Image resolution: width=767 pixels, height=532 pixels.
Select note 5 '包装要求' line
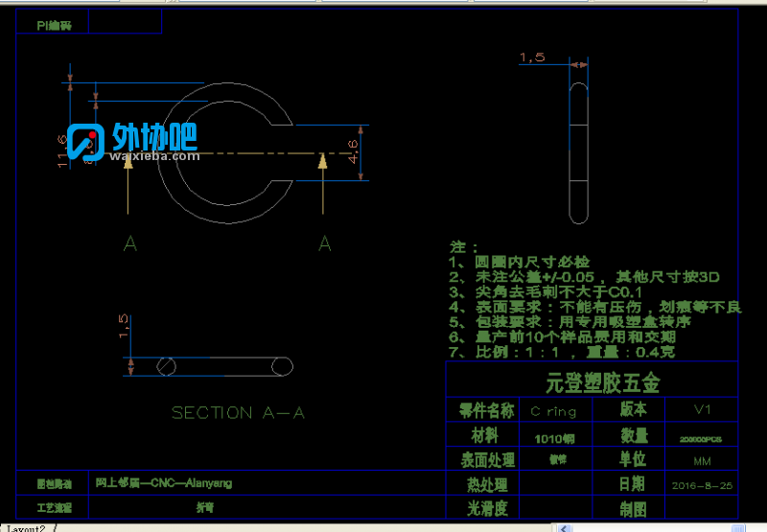click(x=569, y=322)
